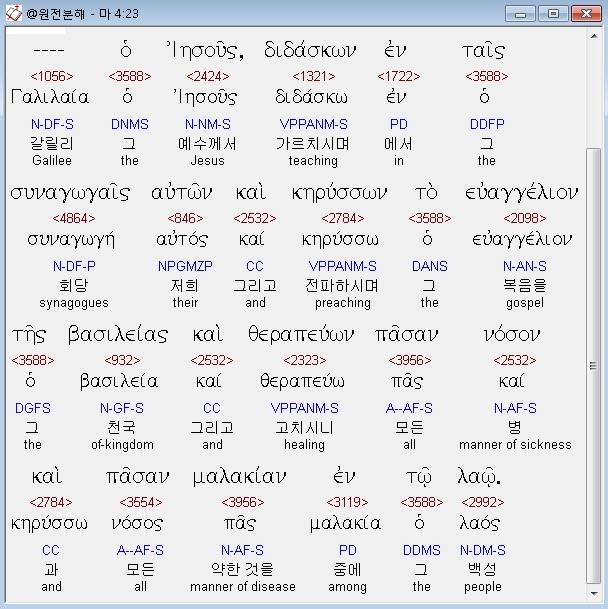This screenshot has width=608, height=609.
Task: Click the parsing code DANS
Action: coord(430,266)
